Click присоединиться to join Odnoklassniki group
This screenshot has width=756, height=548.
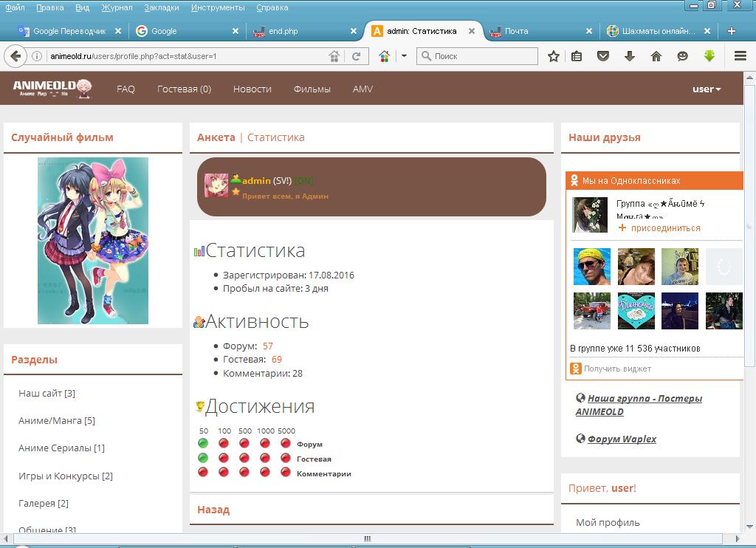[659, 227]
